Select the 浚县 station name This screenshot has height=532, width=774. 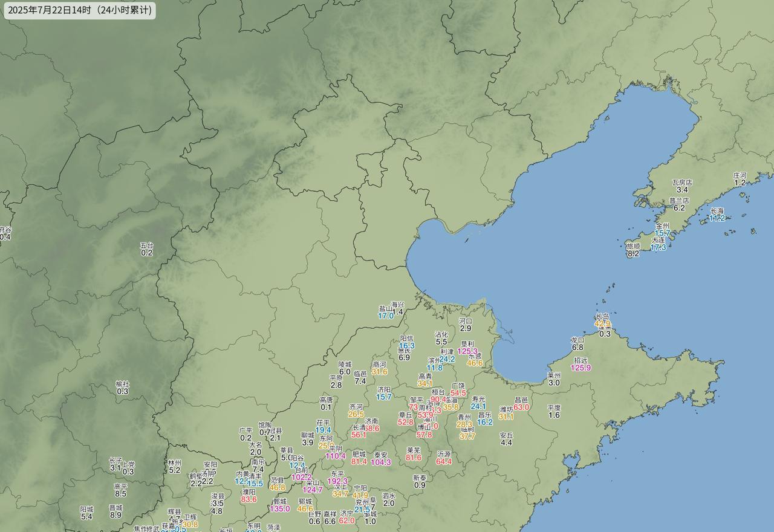click(216, 496)
